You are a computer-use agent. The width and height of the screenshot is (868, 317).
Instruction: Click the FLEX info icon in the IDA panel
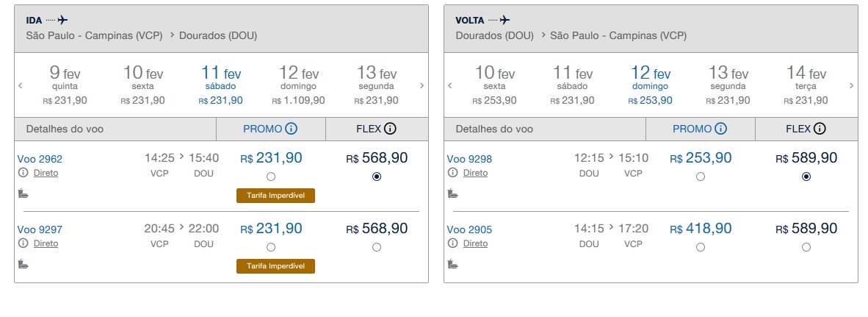click(x=390, y=129)
